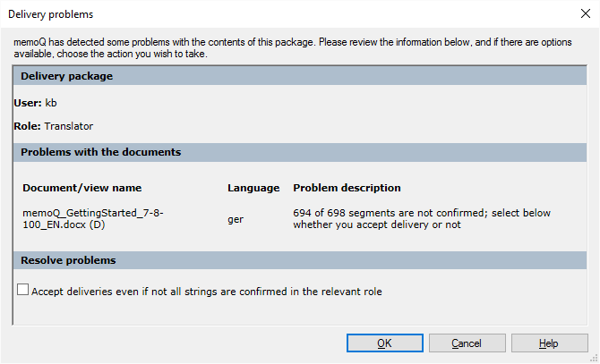
Task: Click the 'ger' language value
Action: tap(236, 219)
